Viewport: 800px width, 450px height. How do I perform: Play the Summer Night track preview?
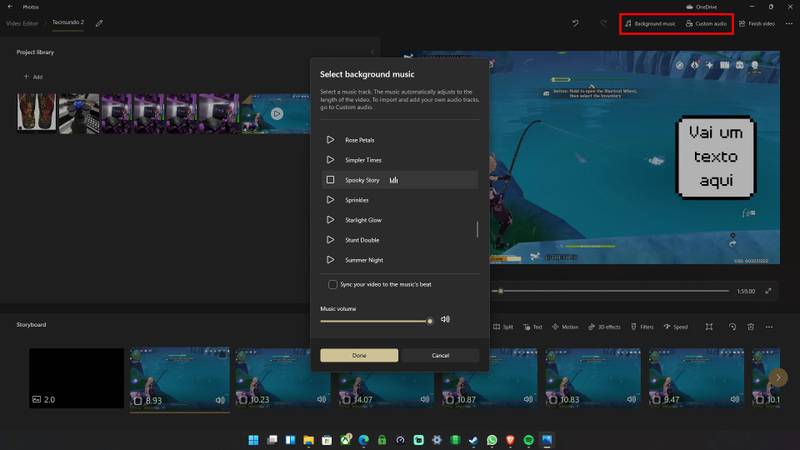pyautogui.click(x=330, y=260)
